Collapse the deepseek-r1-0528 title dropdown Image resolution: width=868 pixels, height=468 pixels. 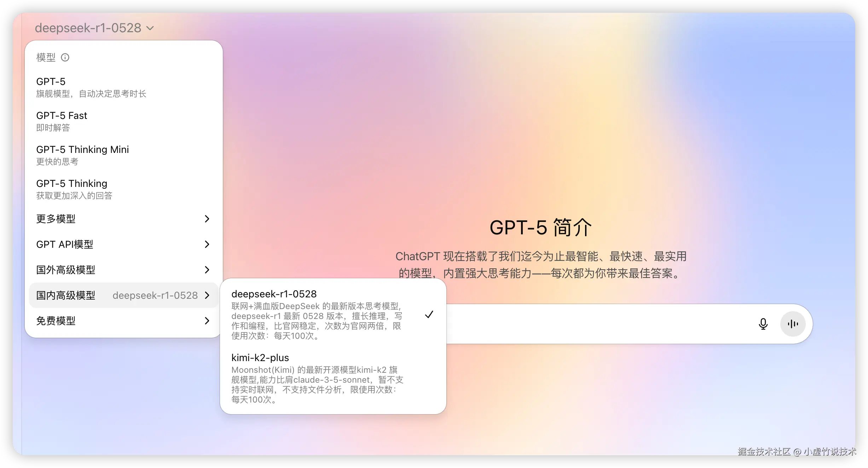94,28
